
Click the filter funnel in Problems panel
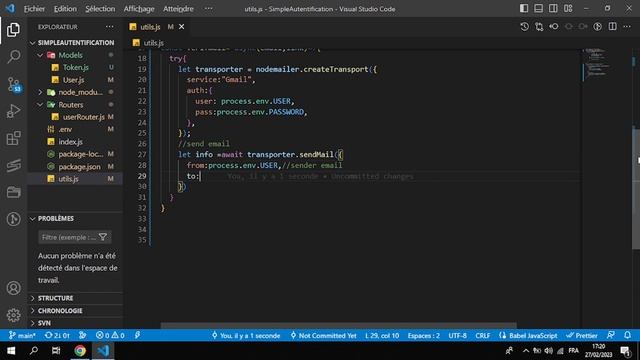point(103,237)
